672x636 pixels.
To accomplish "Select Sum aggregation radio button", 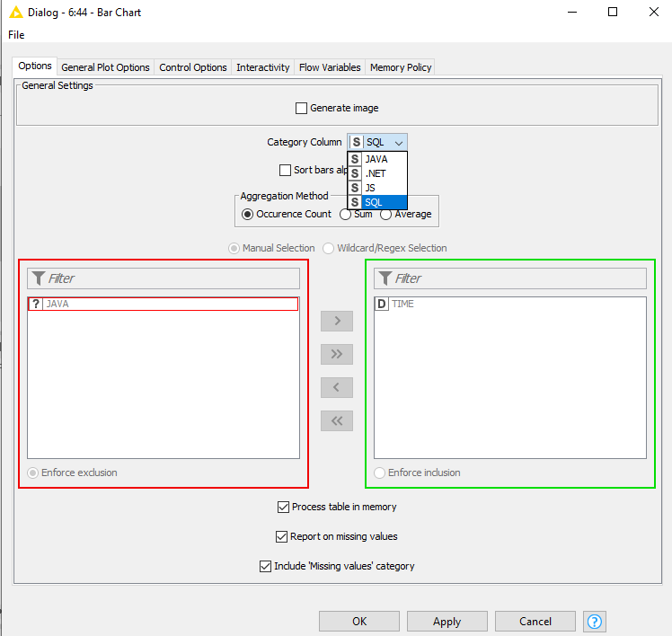I will (x=345, y=214).
